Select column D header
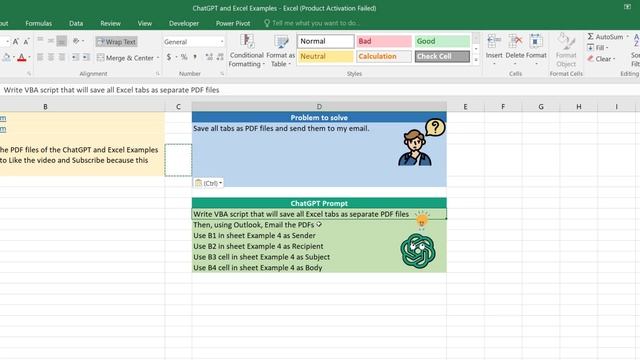The width and height of the screenshot is (640, 360). click(319, 107)
